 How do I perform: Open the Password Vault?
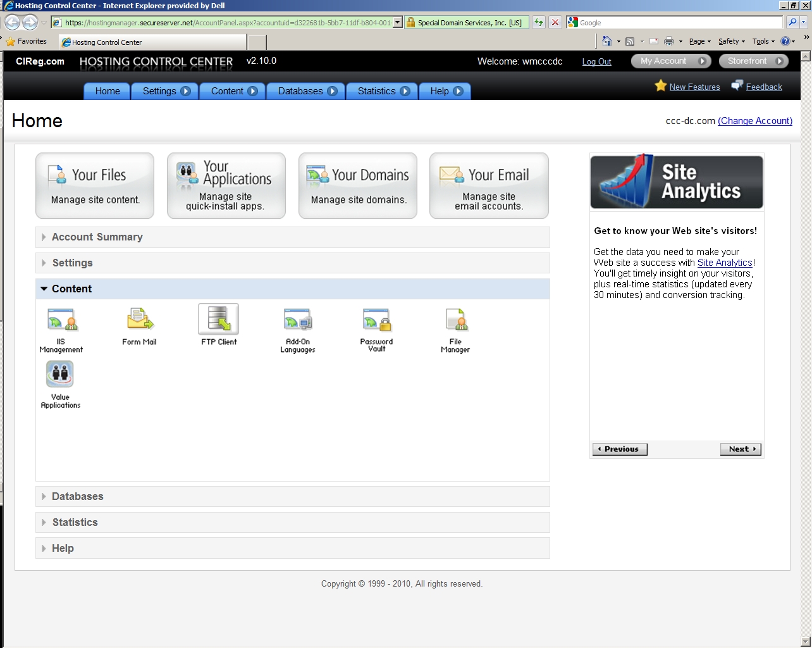376,330
